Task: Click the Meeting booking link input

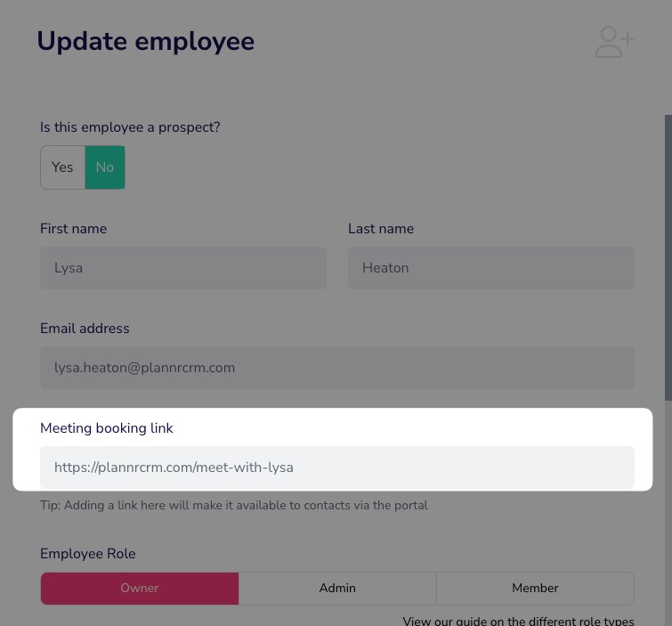Action: point(336,467)
